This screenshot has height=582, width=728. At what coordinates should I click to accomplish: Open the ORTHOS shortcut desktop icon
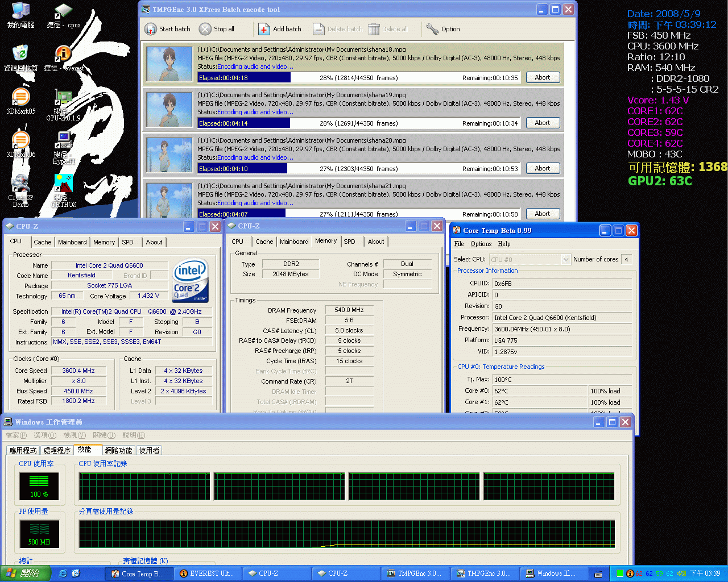click(x=63, y=191)
